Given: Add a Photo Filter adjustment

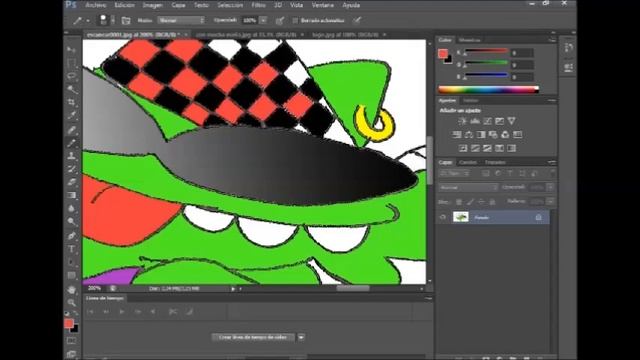Looking at the screenshot, I should (x=493, y=134).
